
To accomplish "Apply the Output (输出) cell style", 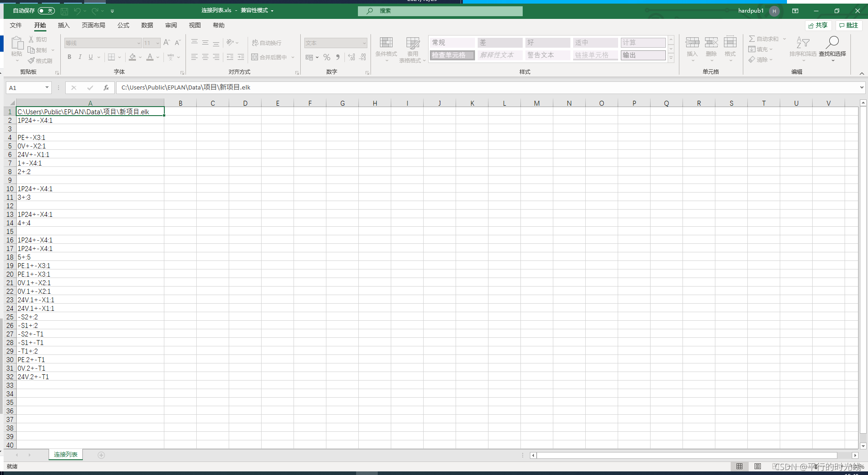I will (643, 55).
